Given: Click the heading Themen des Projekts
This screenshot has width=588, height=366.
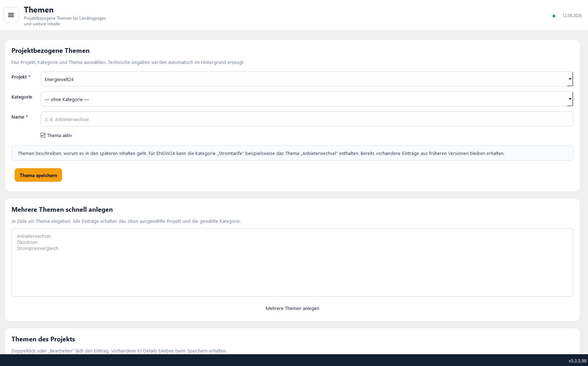Looking at the screenshot, I should [43, 339].
